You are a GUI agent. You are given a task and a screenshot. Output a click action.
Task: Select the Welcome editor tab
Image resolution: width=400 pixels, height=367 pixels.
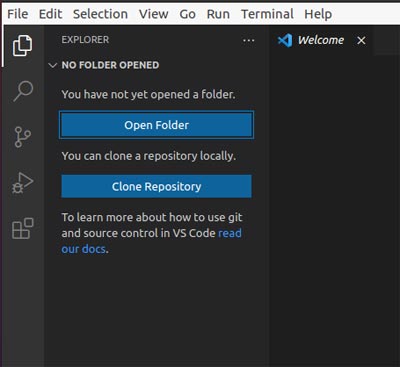322,40
